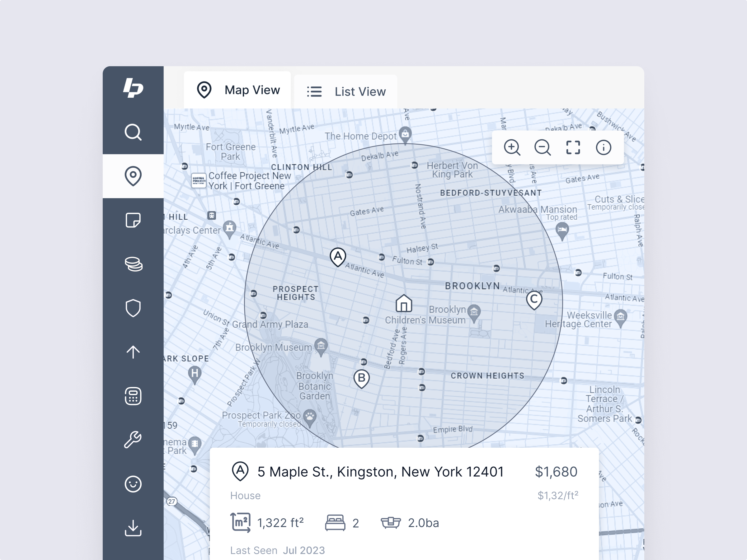Click the marker A icon in listing card
The width and height of the screenshot is (747, 560).
pos(240,471)
